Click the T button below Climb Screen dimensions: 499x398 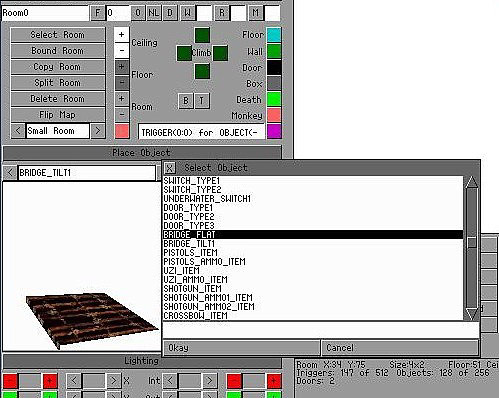(x=202, y=100)
